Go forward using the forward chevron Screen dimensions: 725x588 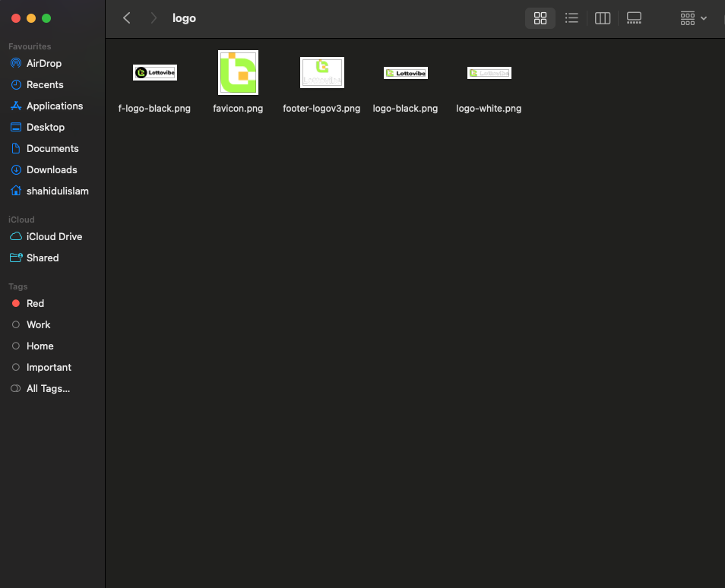[154, 18]
